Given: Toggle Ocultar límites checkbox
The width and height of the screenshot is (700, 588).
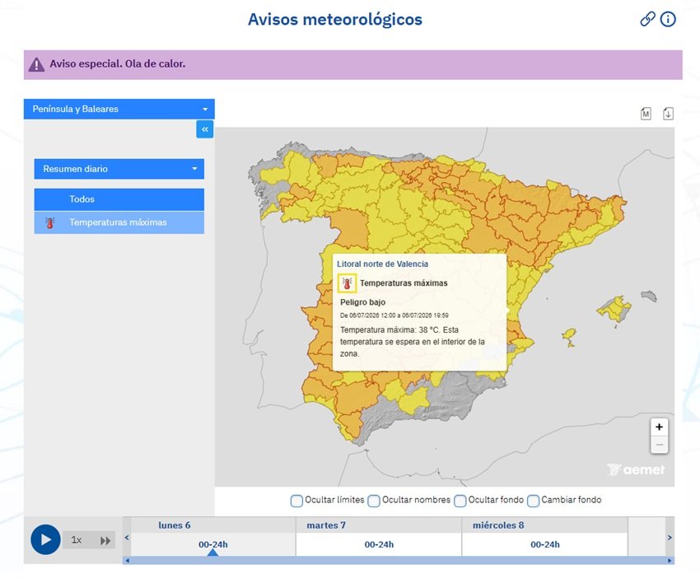Looking at the screenshot, I should pos(296,501).
